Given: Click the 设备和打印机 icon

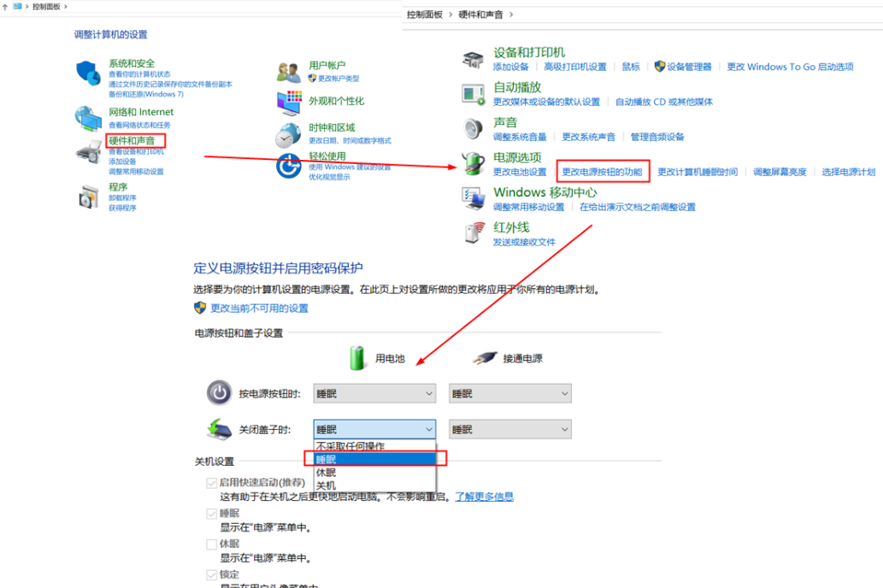Looking at the screenshot, I should click(474, 59).
